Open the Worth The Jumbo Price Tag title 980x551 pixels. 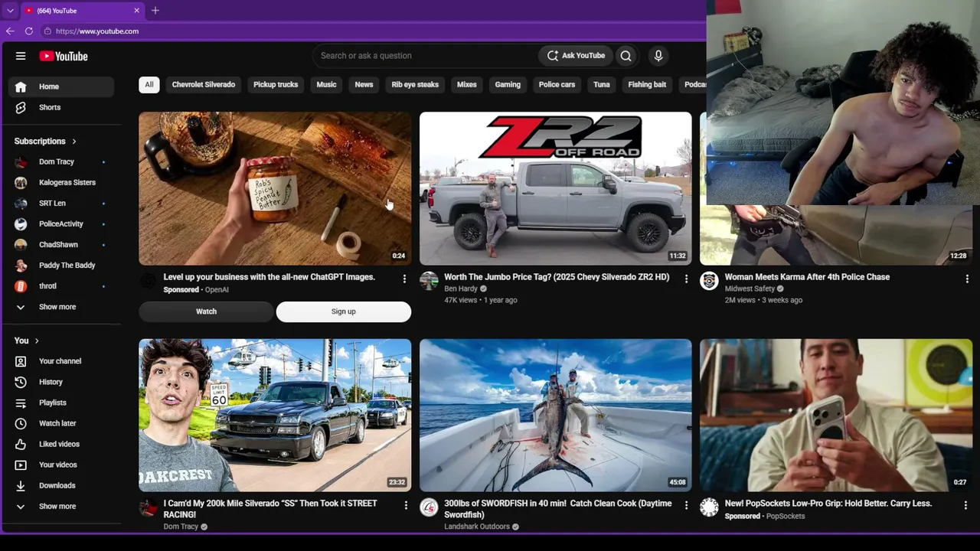(x=557, y=277)
